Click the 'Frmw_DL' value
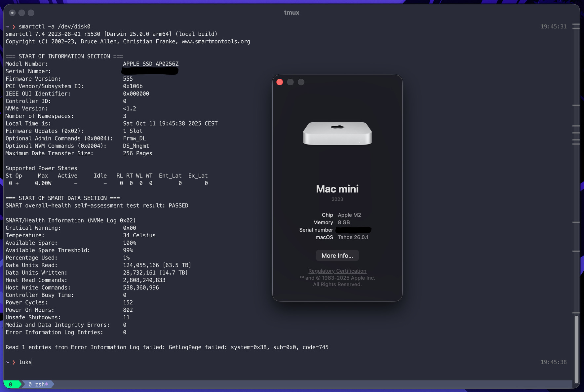This screenshot has width=584, height=392. [135, 138]
